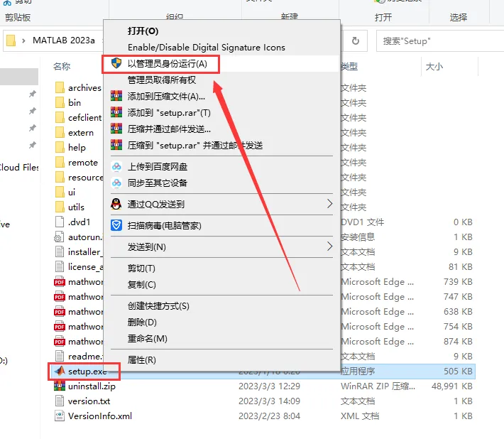
Task: Click the WinRAR ZIP 压缩... type cell
Action: (378, 386)
